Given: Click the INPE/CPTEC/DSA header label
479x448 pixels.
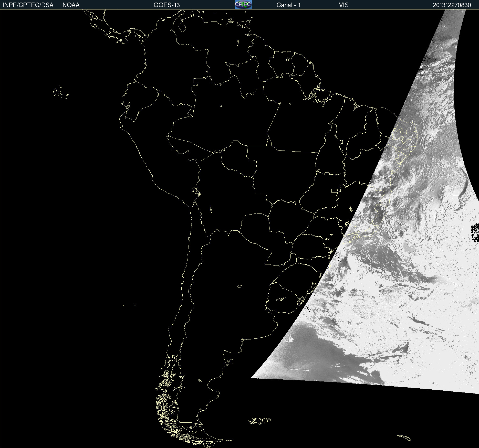Looking at the screenshot, I should pyautogui.click(x=28, y=5).
